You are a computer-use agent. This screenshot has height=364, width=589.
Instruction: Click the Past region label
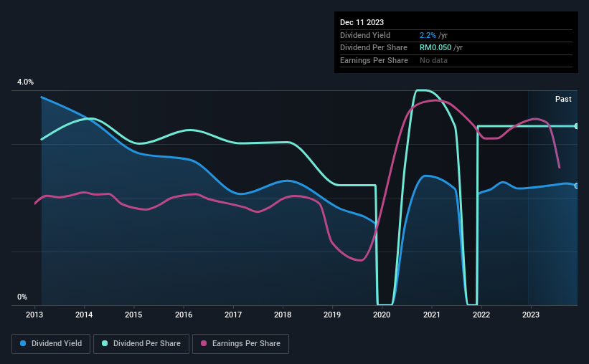click(x=563, y=99)
